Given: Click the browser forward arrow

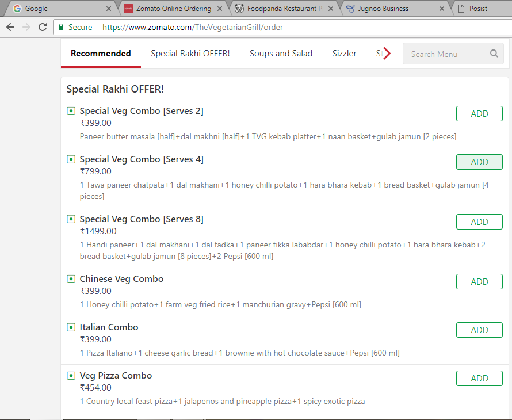Looking at the screenshot, I should 26,27.
